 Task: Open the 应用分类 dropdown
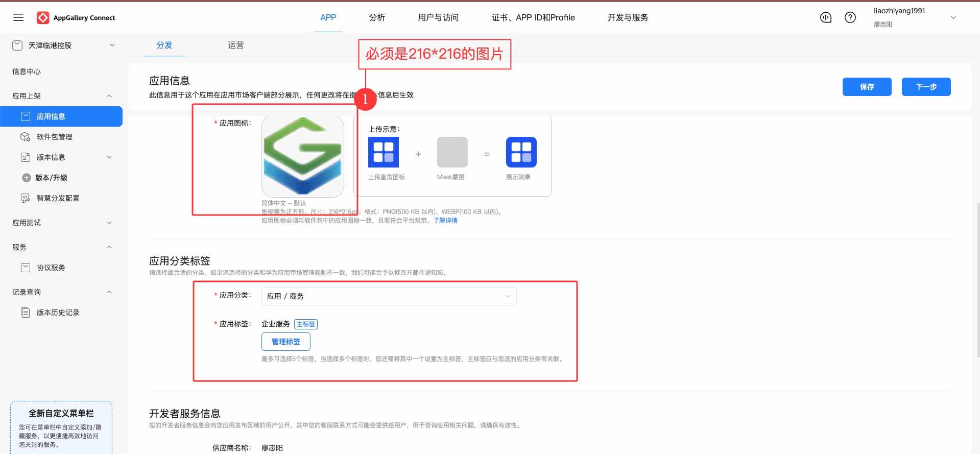(389, 296)
